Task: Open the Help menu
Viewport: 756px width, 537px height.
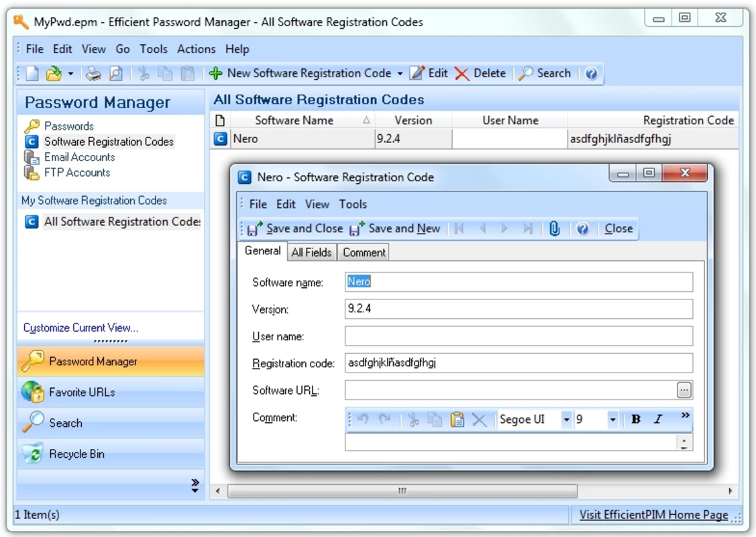Action: 237,49
